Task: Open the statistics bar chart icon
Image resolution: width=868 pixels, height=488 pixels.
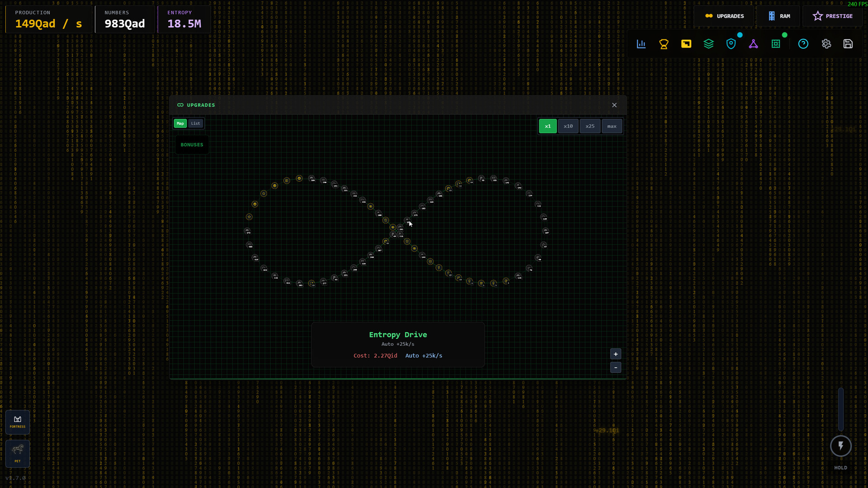Action: click(641, 44)
